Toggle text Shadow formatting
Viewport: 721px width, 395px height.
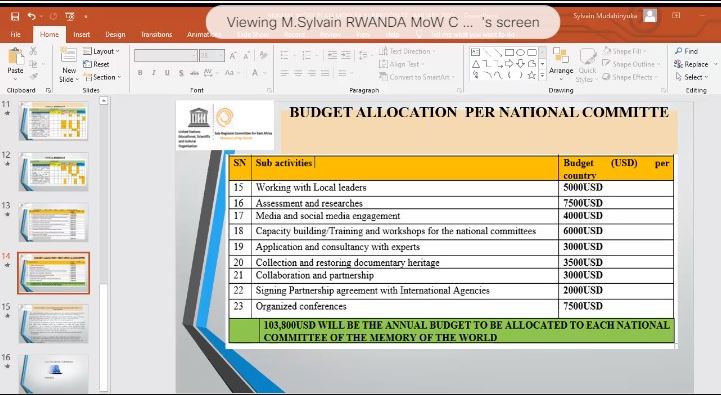coord(181,73)
